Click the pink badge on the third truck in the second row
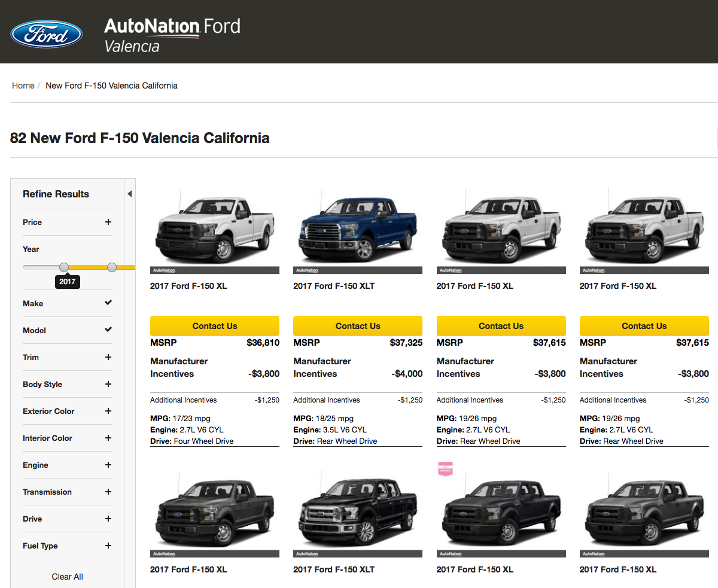The width and height of the screenshot is (718, 588). (446, 468)
